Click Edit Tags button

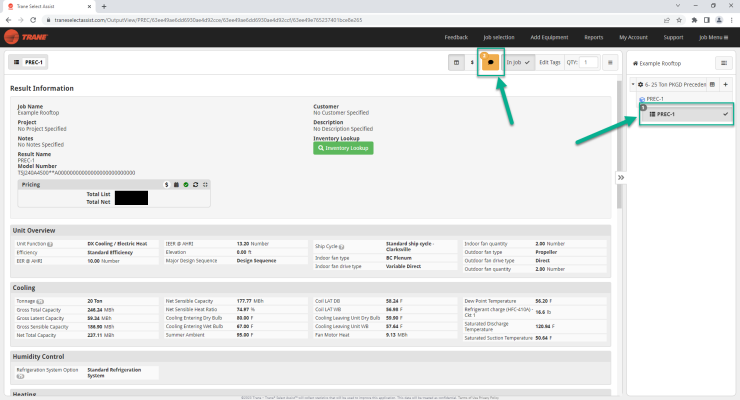[549, 62]
